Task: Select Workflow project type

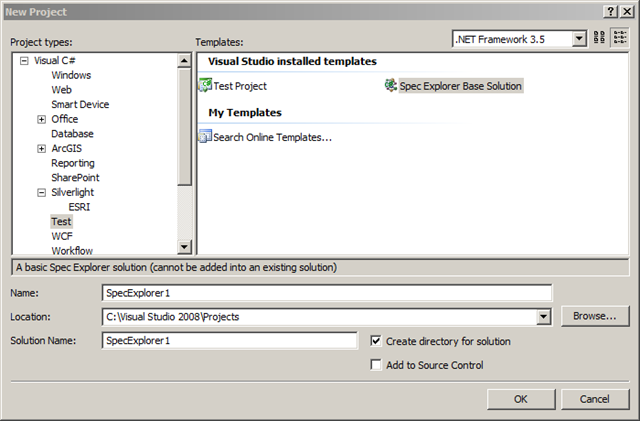Action: tap(72, 251)
